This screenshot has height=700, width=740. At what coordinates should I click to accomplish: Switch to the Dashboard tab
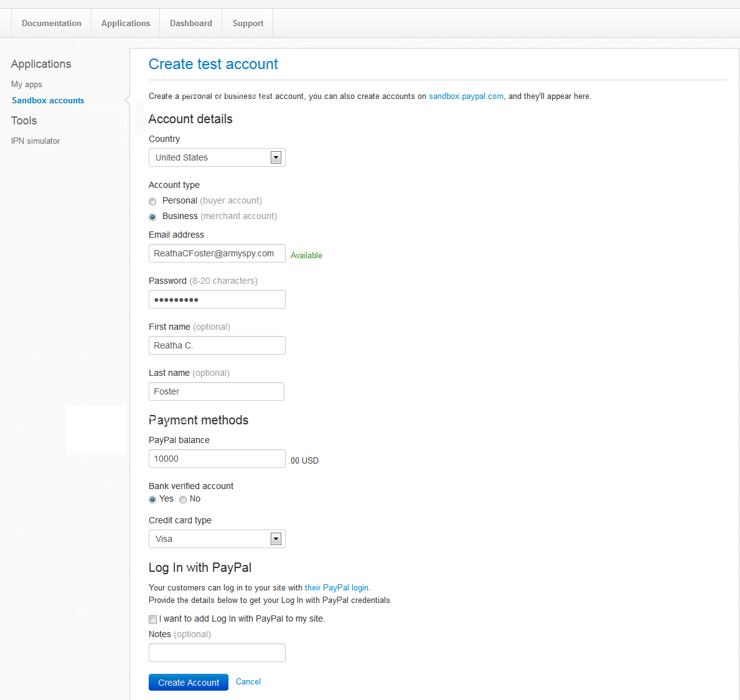pos(190,23)
